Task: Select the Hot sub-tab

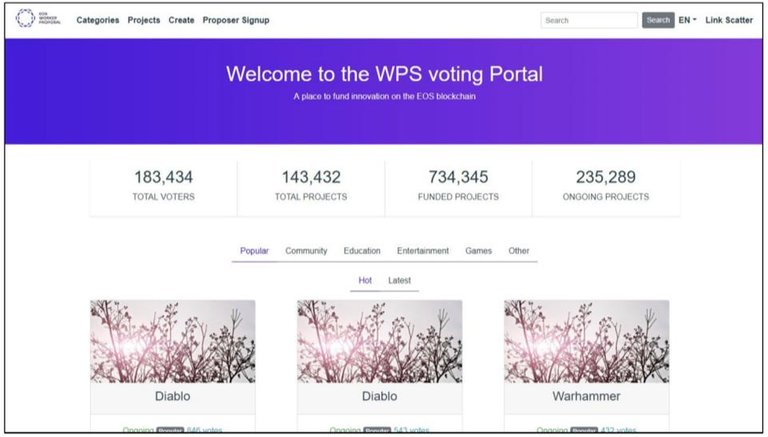Action: coord(365,280)
